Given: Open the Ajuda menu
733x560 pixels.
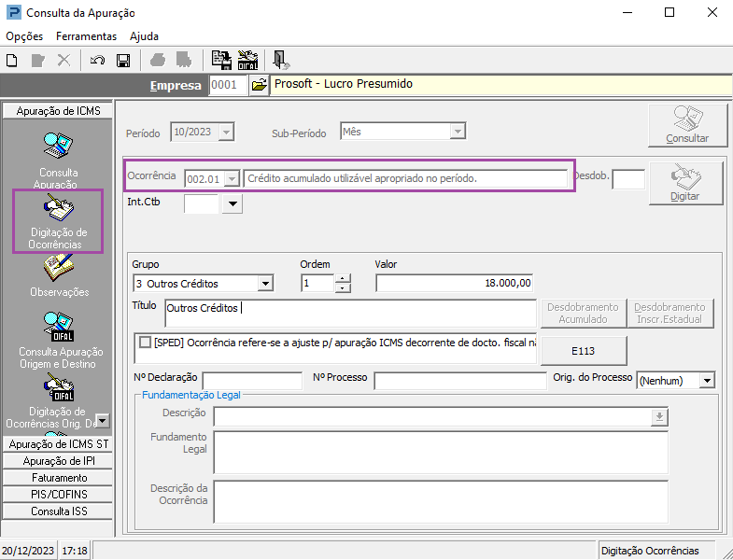Looking at the screenshot, I should (x=144, y=36).
